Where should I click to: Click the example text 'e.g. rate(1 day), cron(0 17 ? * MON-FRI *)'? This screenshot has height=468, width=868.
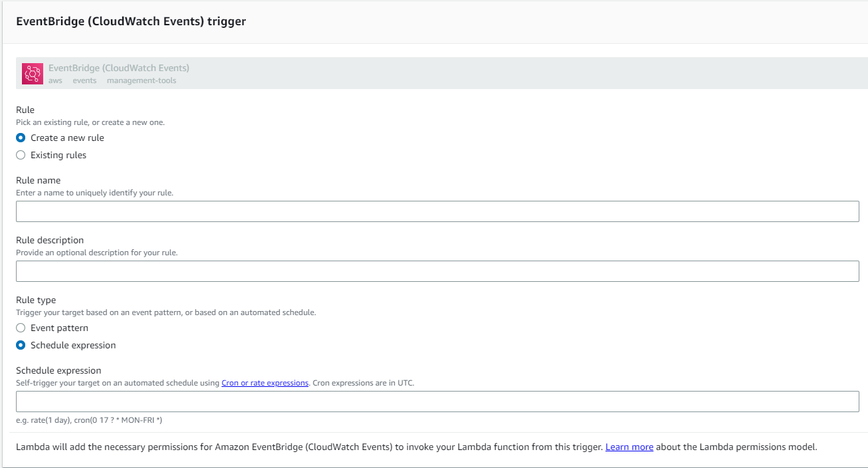(x=89, y=420)
